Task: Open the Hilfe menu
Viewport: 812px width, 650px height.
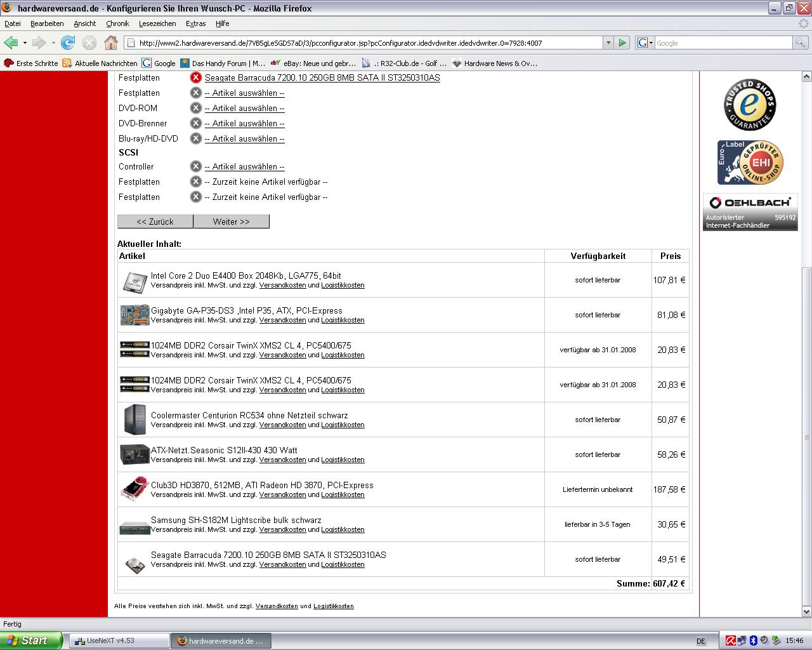Action: 222,23
